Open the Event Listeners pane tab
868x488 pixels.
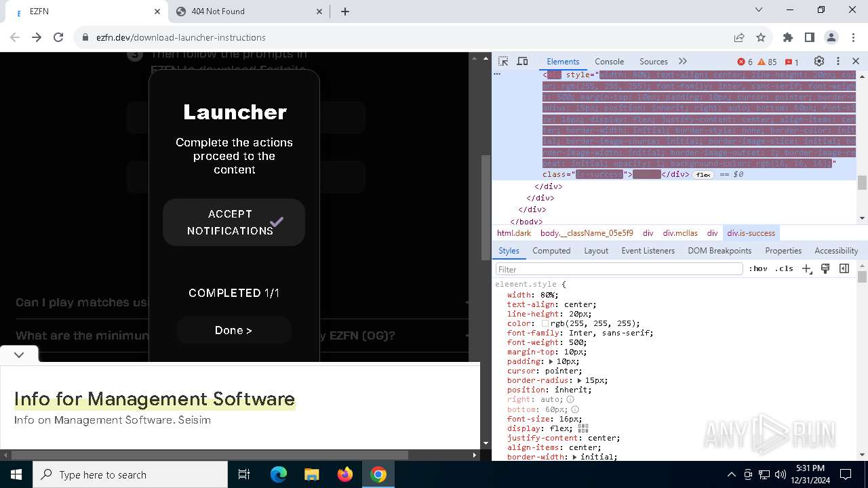(x=648, y=250)
